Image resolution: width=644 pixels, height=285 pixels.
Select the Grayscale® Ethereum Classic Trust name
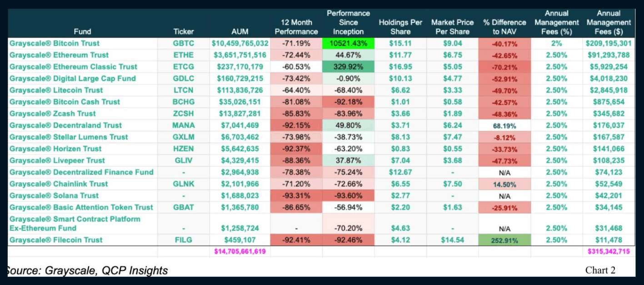(73, 67)
